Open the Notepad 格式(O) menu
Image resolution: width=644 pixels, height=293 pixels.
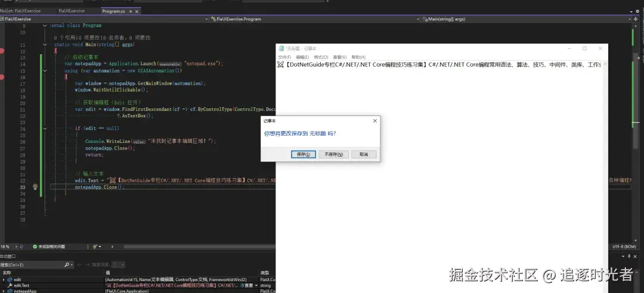point(321,57)
